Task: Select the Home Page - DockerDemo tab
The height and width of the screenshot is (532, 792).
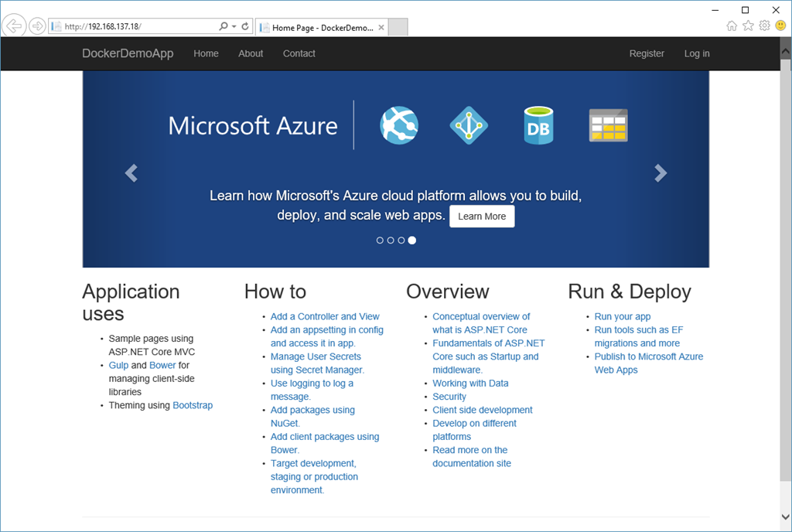Action: point(323,27)
